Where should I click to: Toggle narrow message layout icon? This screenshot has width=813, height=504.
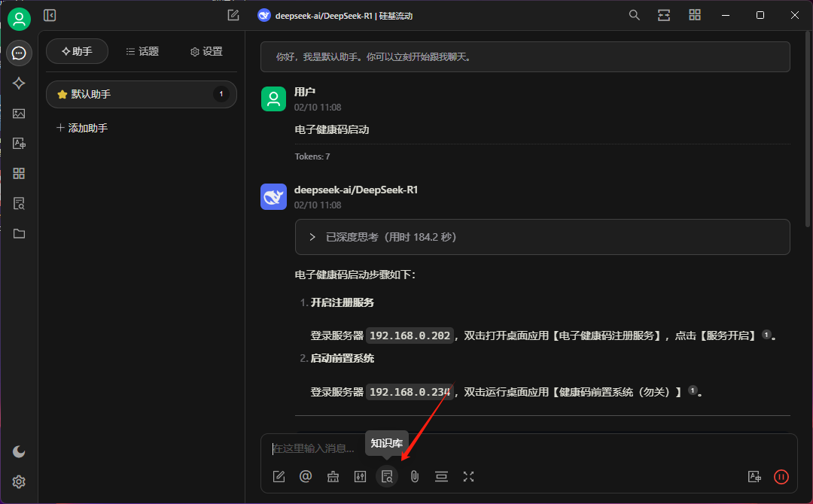[x=664, y=16]
